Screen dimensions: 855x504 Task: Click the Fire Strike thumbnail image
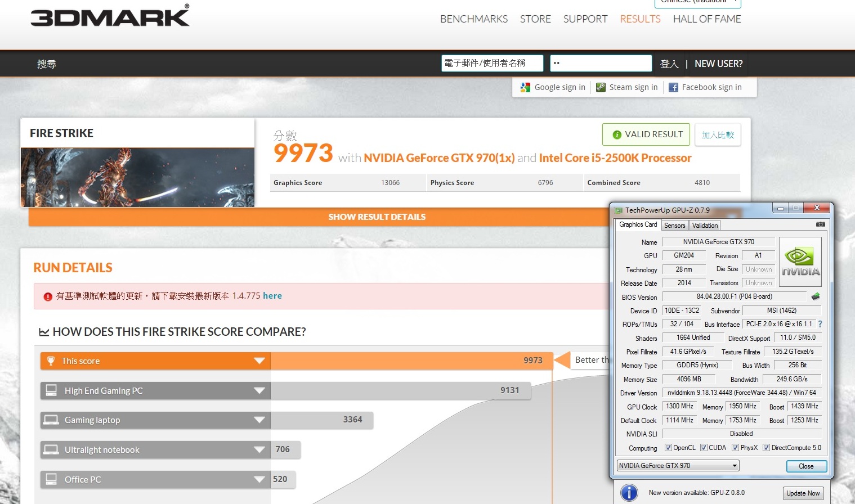click(137, 177)
